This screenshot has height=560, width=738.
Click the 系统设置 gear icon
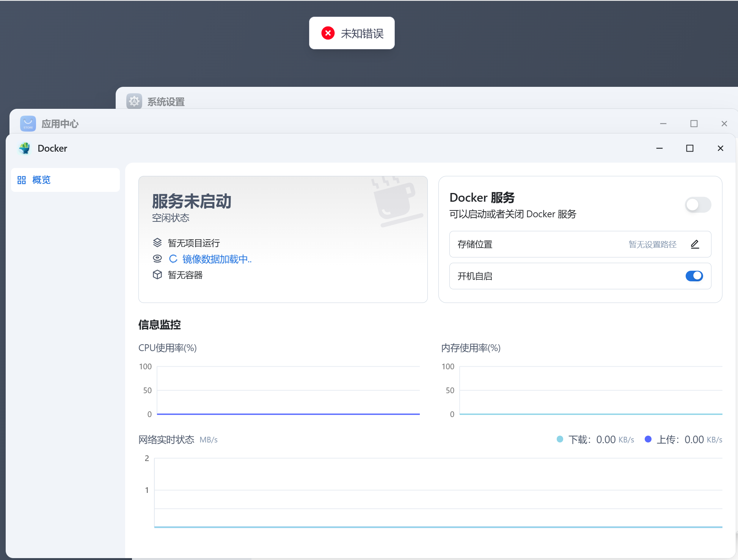134,101
